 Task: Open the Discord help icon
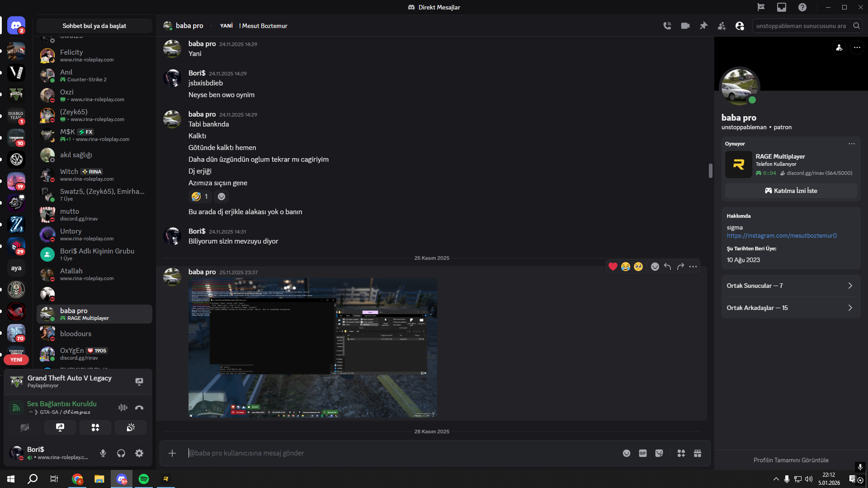[802, 7]
